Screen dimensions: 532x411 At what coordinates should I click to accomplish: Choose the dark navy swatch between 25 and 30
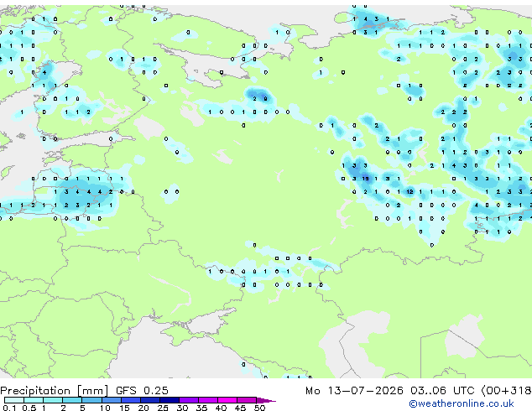[x=169, y=400]
